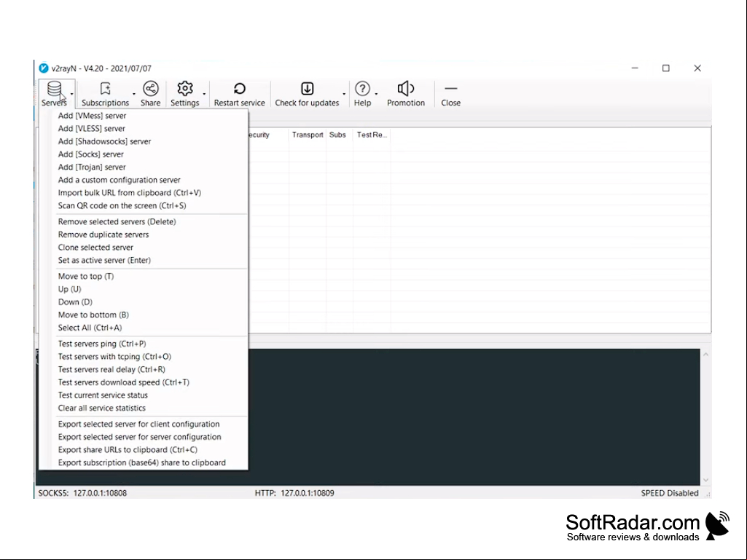The height and width of the screenshot is (560, 747).
Task: Click SPEED Disabled status text
Action: [669, 493]
